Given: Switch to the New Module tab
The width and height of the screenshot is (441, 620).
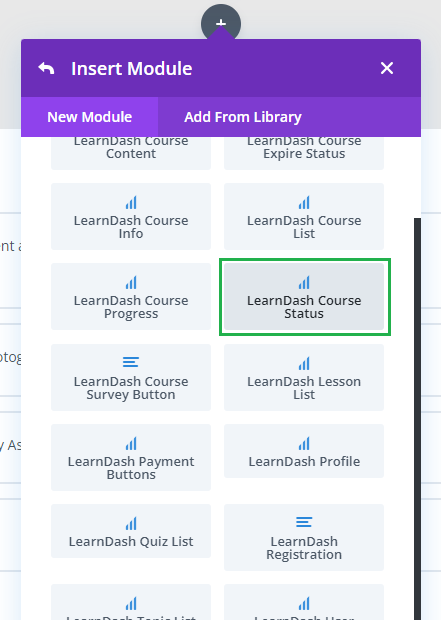Looking at the screenshot, I should pyautogui.click(x=89, y=117).
